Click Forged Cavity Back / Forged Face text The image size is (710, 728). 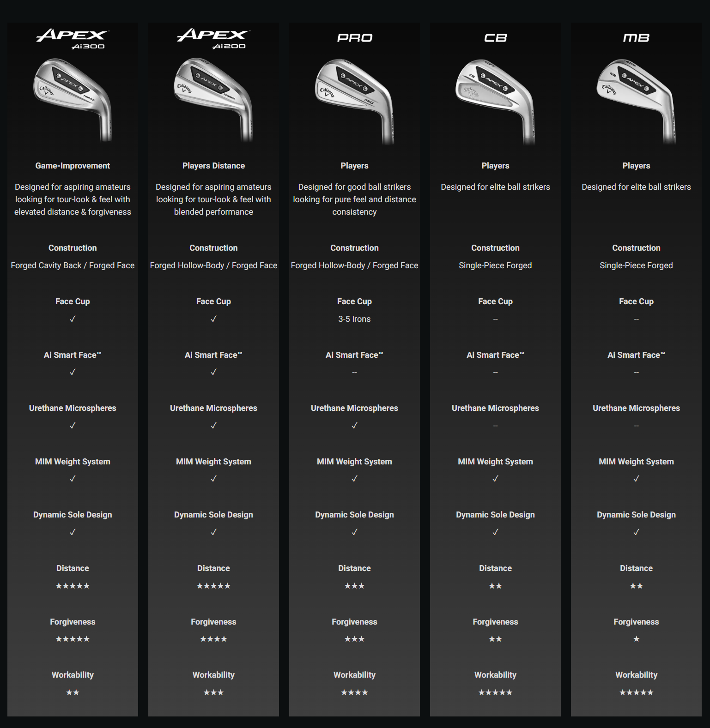point(73,265)
